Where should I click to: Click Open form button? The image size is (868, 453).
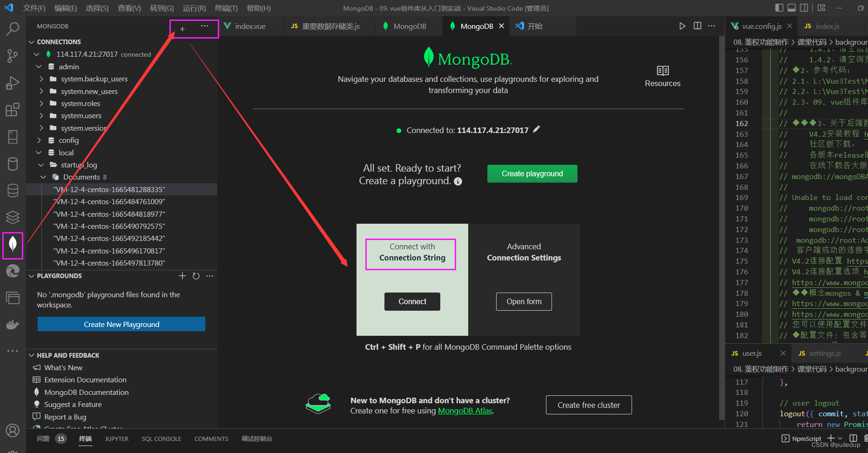point(524,301)
